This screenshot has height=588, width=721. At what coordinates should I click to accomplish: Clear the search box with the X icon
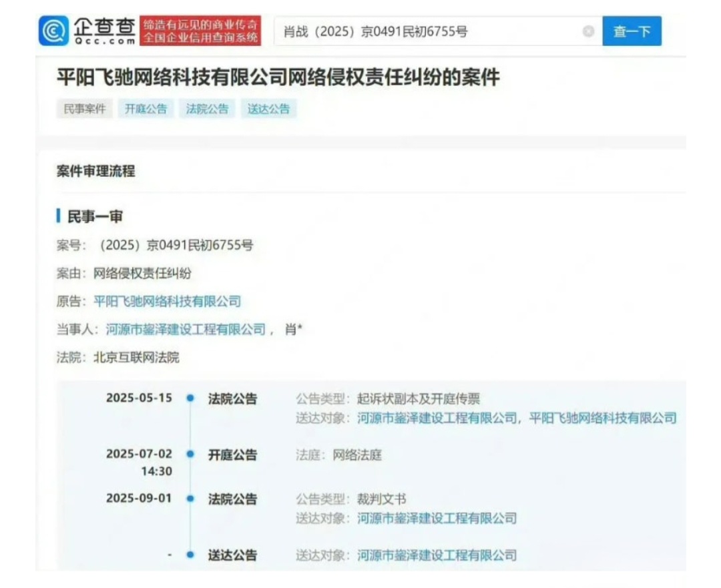(588, 31)
